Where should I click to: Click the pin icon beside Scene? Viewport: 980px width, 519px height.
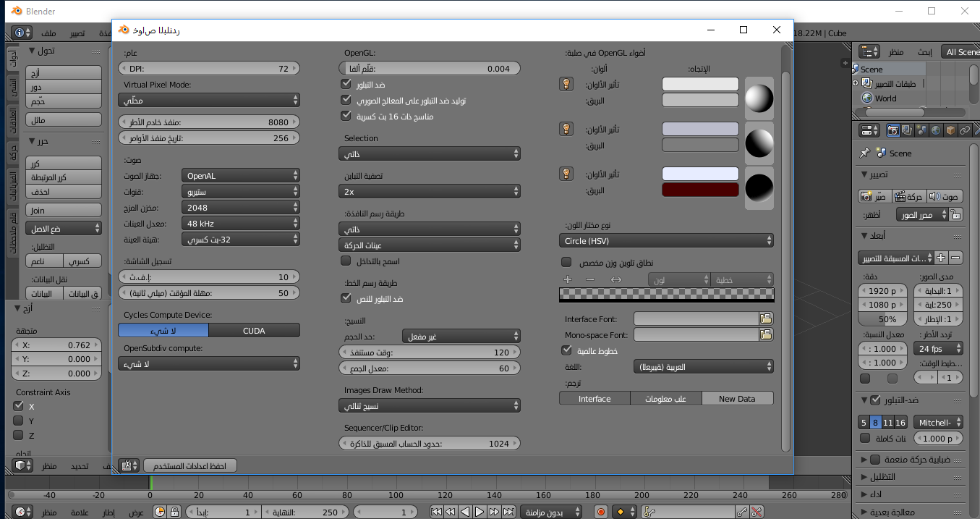click(x=864, y=153)
